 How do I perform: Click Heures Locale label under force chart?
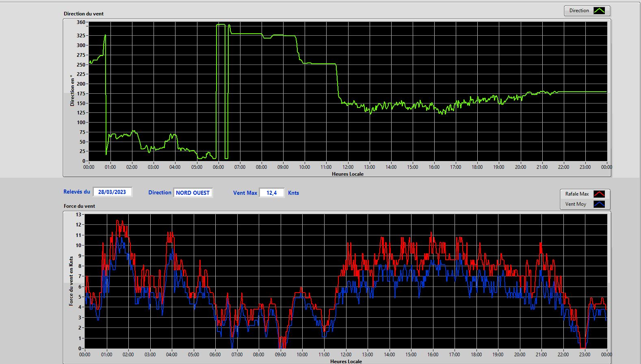coord(346,361)
